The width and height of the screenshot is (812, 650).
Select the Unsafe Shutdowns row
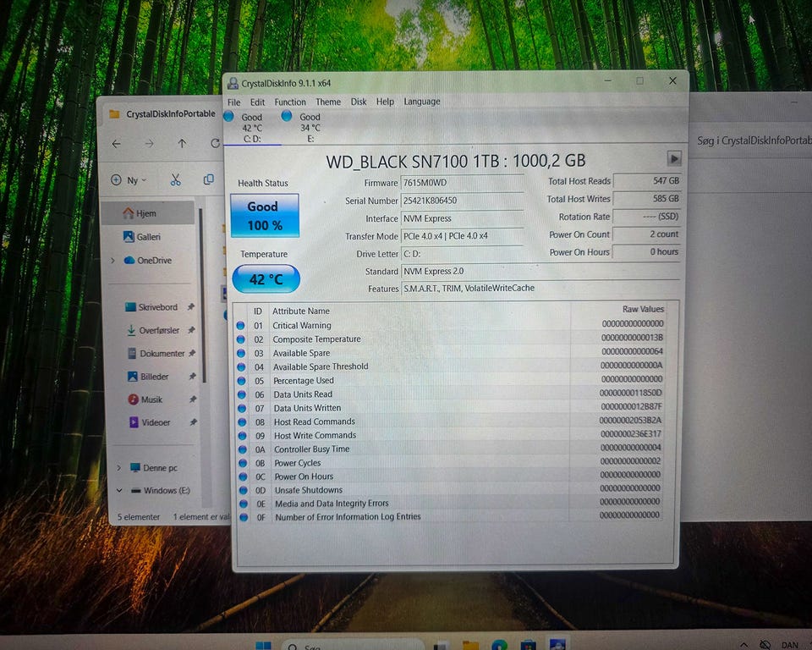[449, 490]
